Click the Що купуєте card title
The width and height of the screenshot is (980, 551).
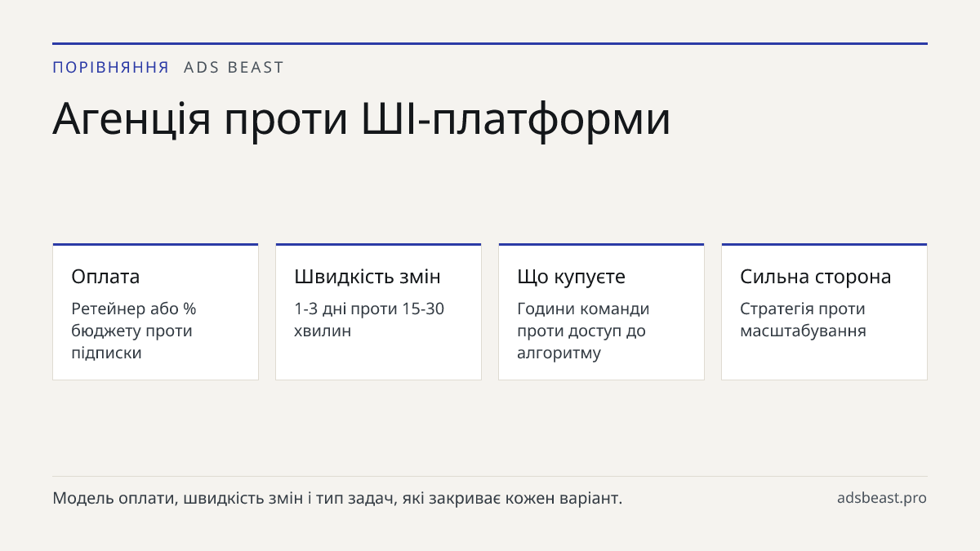(x=571, y=277)
